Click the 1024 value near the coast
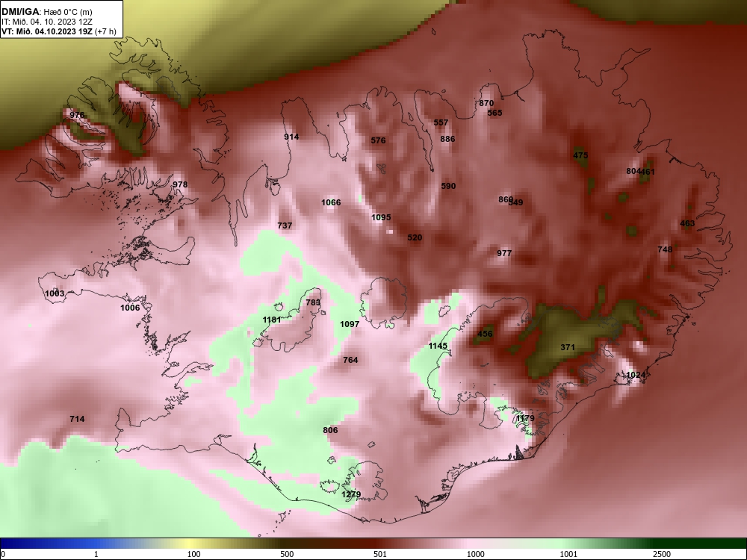747x560 pixels. click(x=636, y=376)
